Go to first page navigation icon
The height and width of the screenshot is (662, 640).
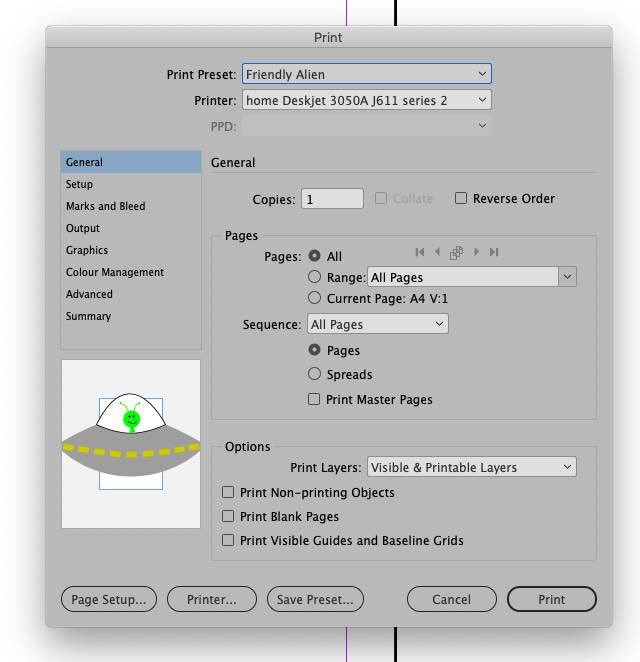pos(420,252)
